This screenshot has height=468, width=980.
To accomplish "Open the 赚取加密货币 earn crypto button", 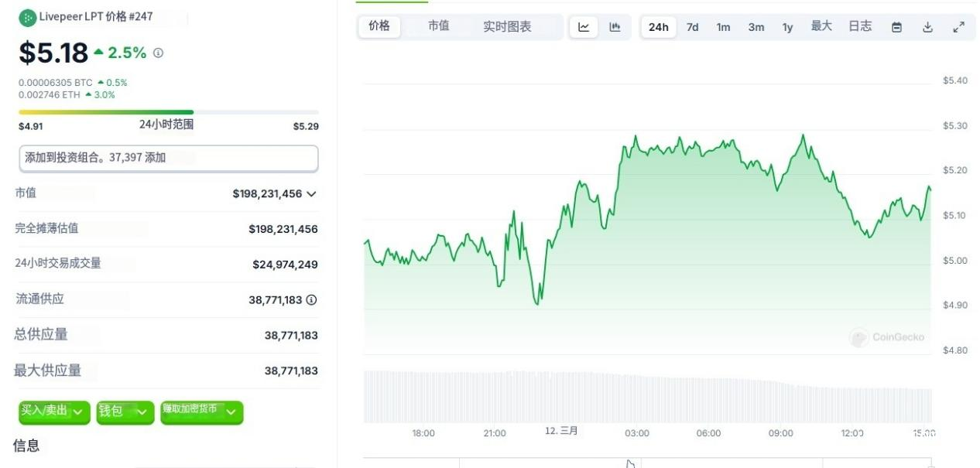I will 201,412.
